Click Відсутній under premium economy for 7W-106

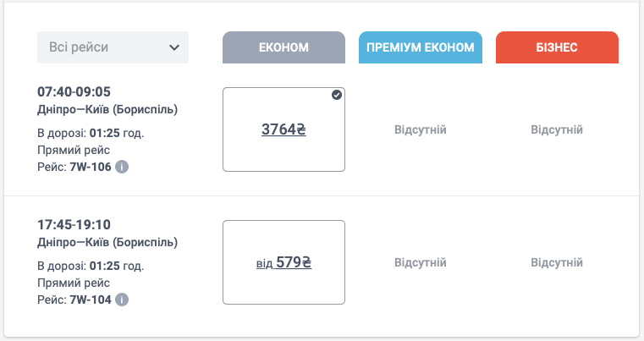[420, 129]
